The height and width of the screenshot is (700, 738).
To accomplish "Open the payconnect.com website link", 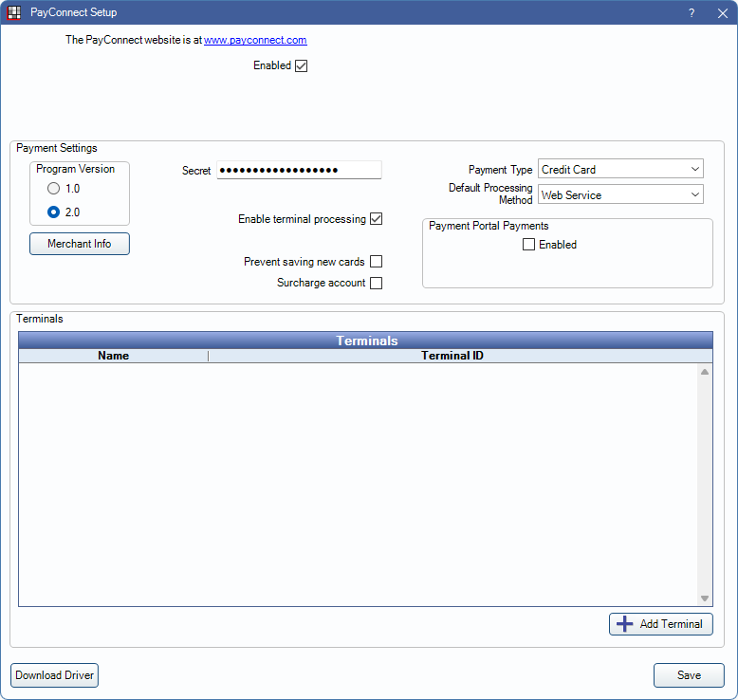I will tap(255, 41).
